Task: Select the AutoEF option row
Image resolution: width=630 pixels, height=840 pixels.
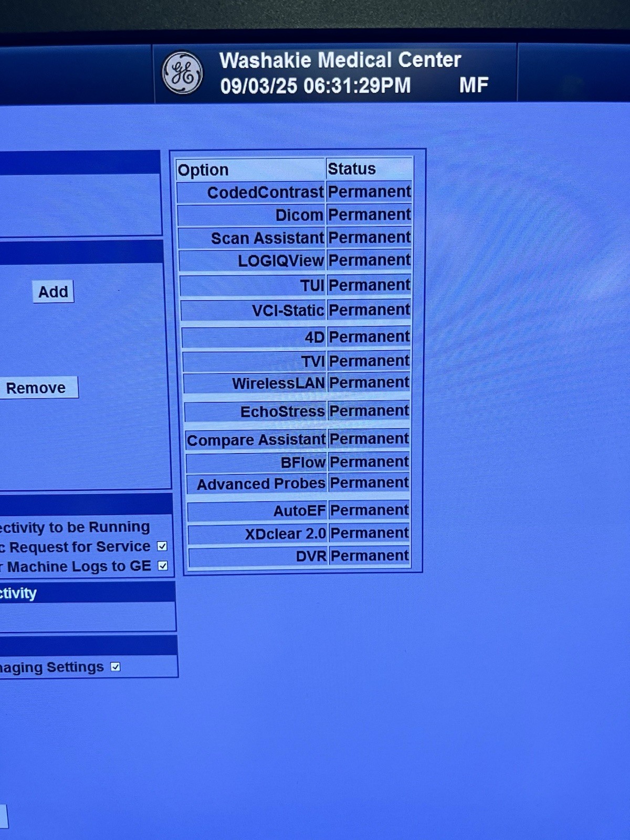Action: click(299, 511)
